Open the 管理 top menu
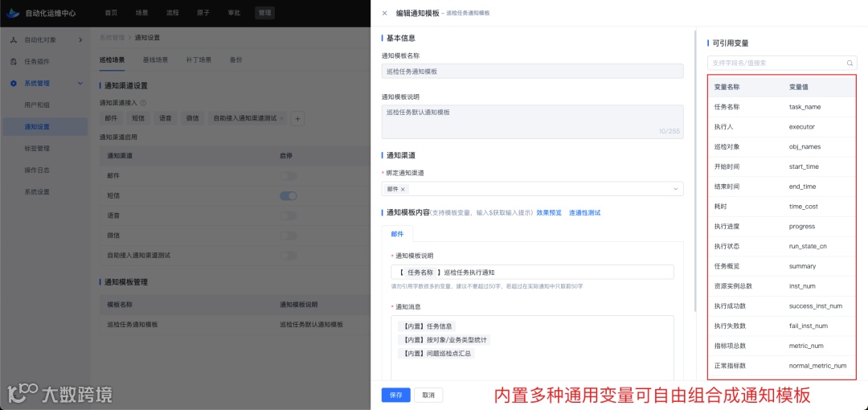 (264, 13)
